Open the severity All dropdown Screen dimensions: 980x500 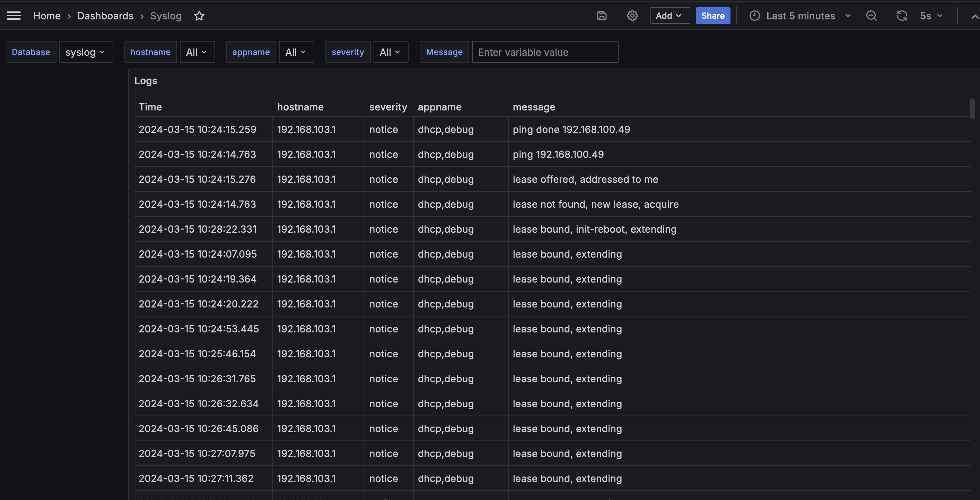(x=390, y=52)
